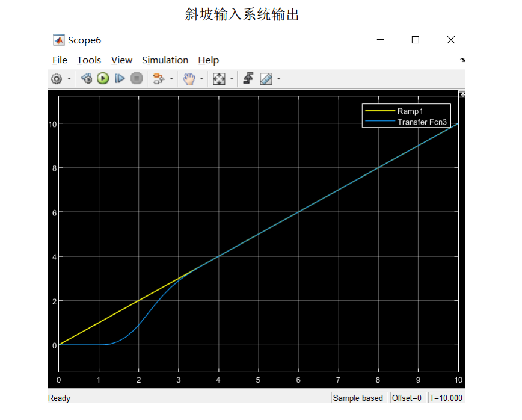Open the Help menu

pyautogui.click(x=209, y=60)
